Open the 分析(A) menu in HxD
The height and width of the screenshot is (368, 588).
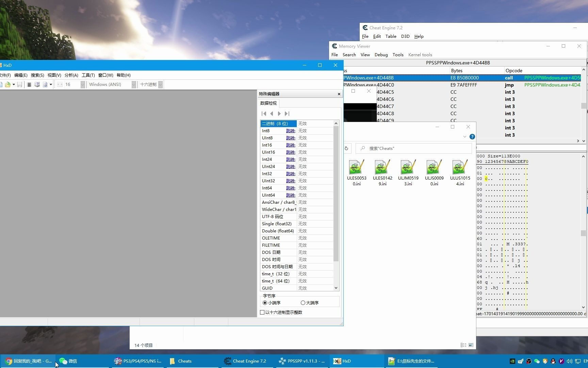pyautogui.click(x=71, y=75)
